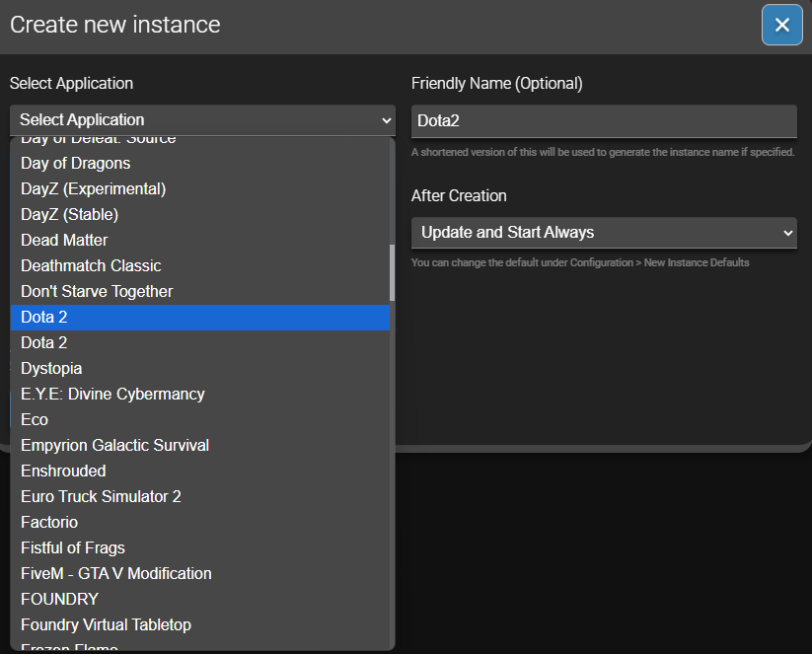Select Day of Dragons from list
812x654 pixels.
coord(200,163)
